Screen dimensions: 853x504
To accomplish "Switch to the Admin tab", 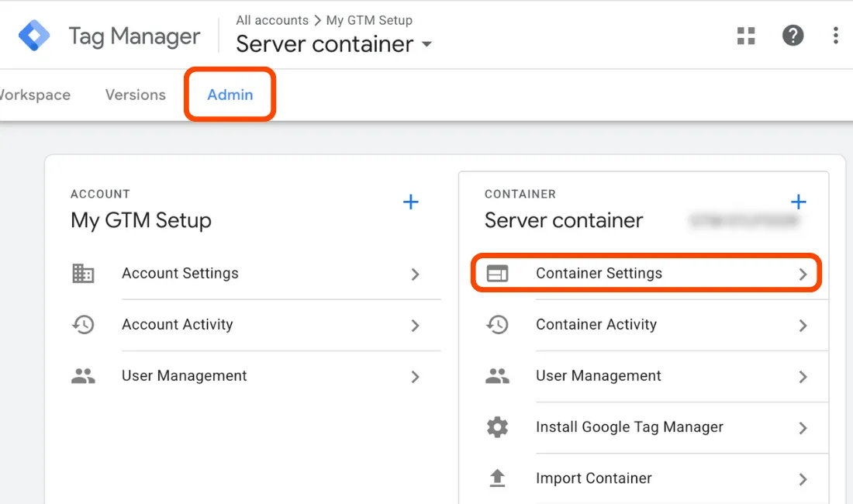I will tap(230, 94).
